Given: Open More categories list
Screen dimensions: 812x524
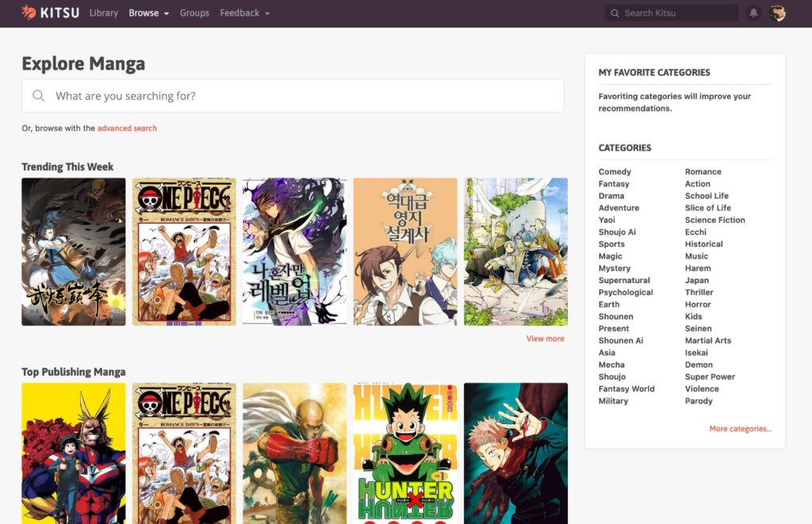Looking at the screenshot, I should coord(739,428).
